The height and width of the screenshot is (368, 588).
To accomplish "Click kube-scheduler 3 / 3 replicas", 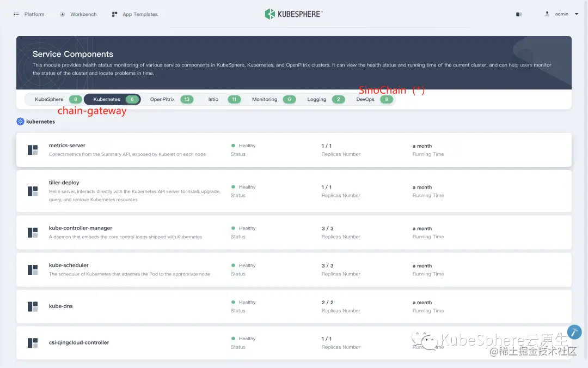I will tap(327, 266).
